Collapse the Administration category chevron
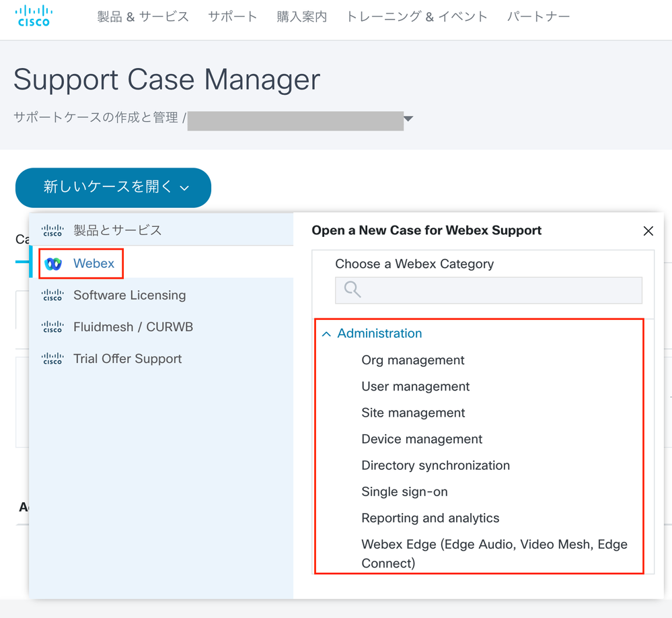Viewport: 672px width, 618px height. [326, 334]
